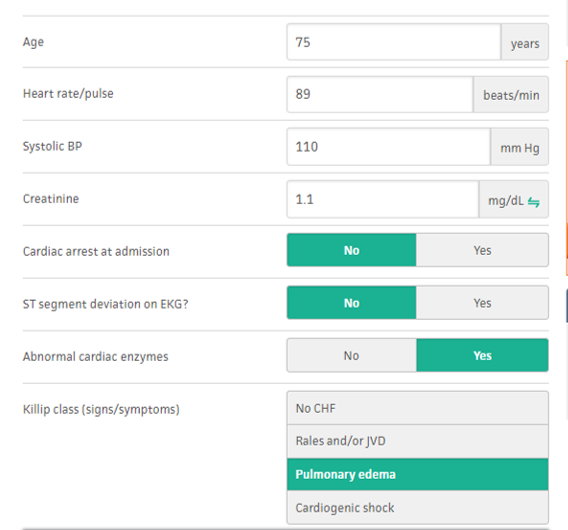Viewport: 568px width, 530px height.
Task: Focus the Heart rate/pulse input field
Action: pyautogui.click(x=380, y=94)
